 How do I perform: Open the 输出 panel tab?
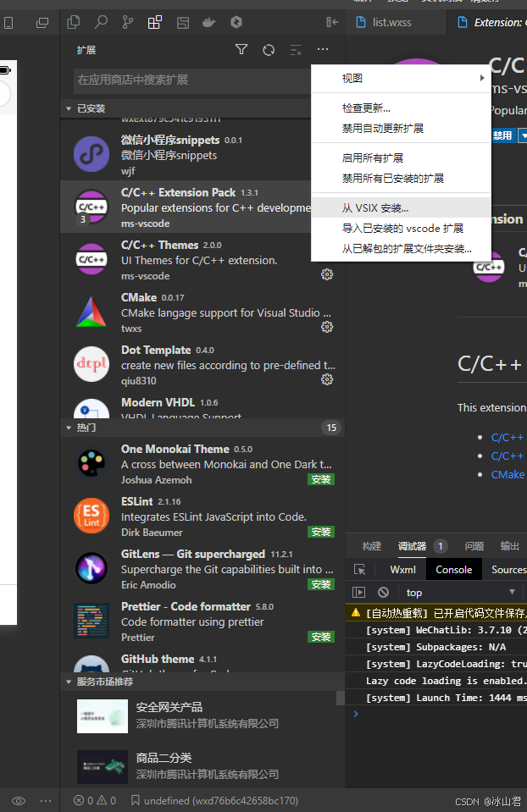510,546
